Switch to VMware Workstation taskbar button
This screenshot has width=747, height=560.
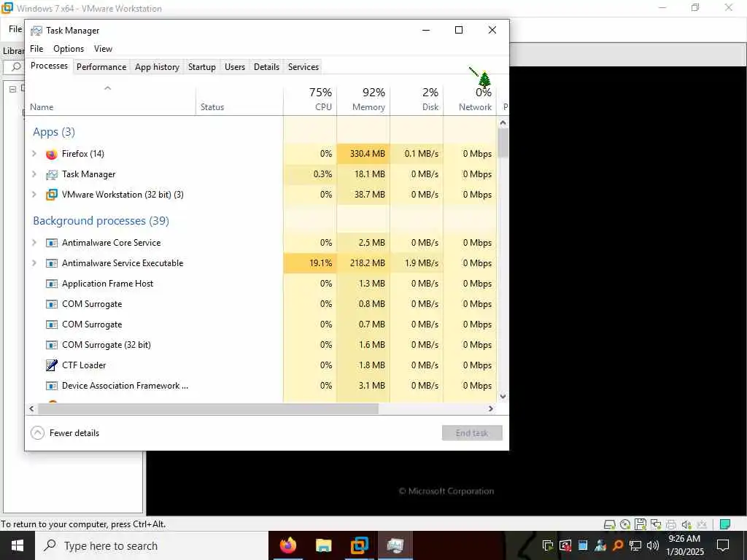click(x=359, y=545)
